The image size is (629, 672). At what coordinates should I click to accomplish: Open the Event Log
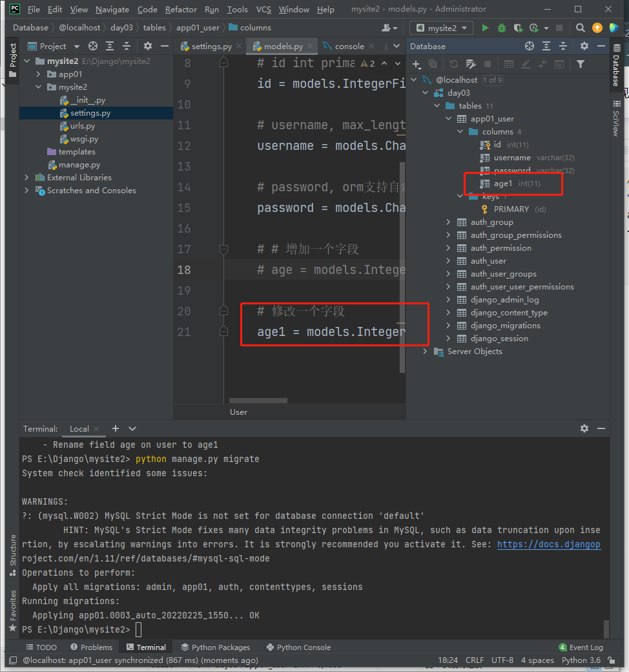coord(581,647)
